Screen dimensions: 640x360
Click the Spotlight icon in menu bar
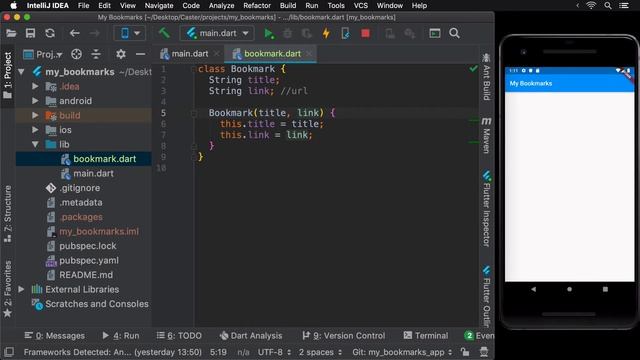coord(608,6)
